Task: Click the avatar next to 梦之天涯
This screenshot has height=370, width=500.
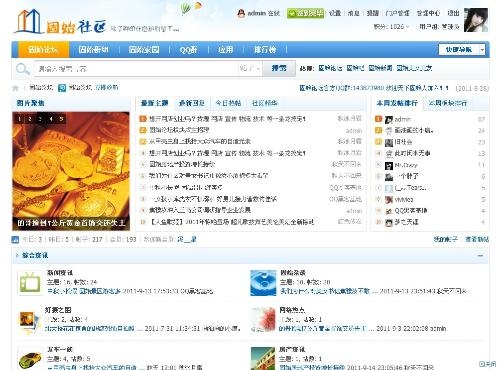Action: [389, 223]
